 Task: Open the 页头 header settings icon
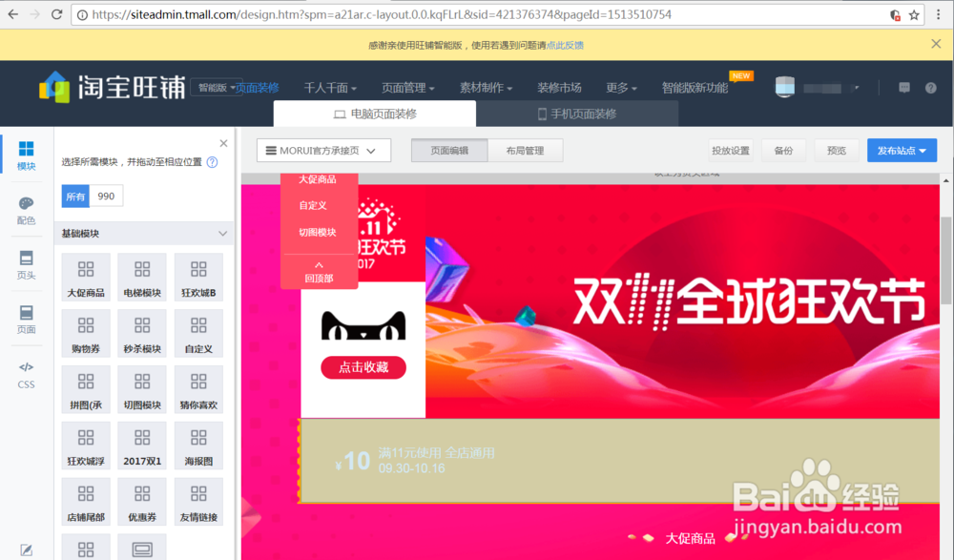(x=26, y=265)
